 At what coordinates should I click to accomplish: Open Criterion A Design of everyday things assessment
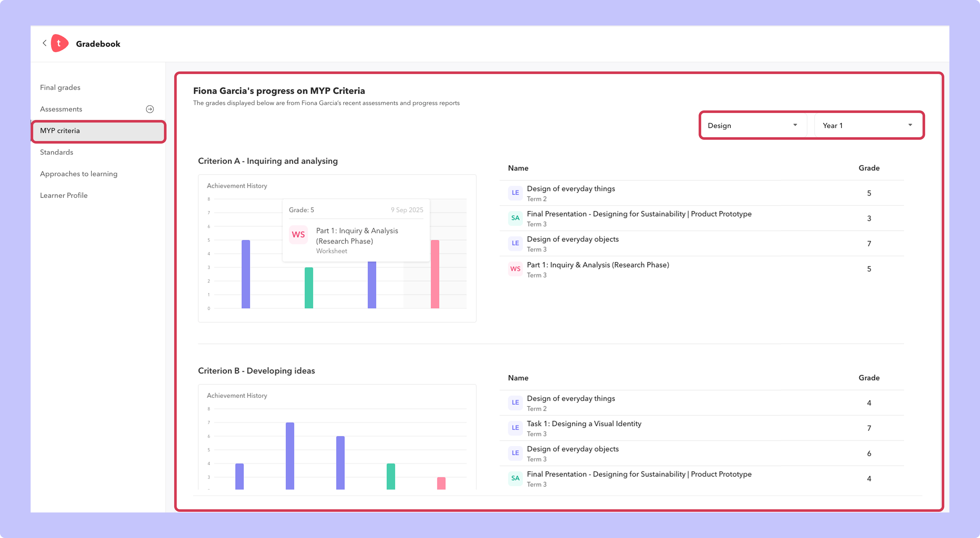(x=571, y=189)
